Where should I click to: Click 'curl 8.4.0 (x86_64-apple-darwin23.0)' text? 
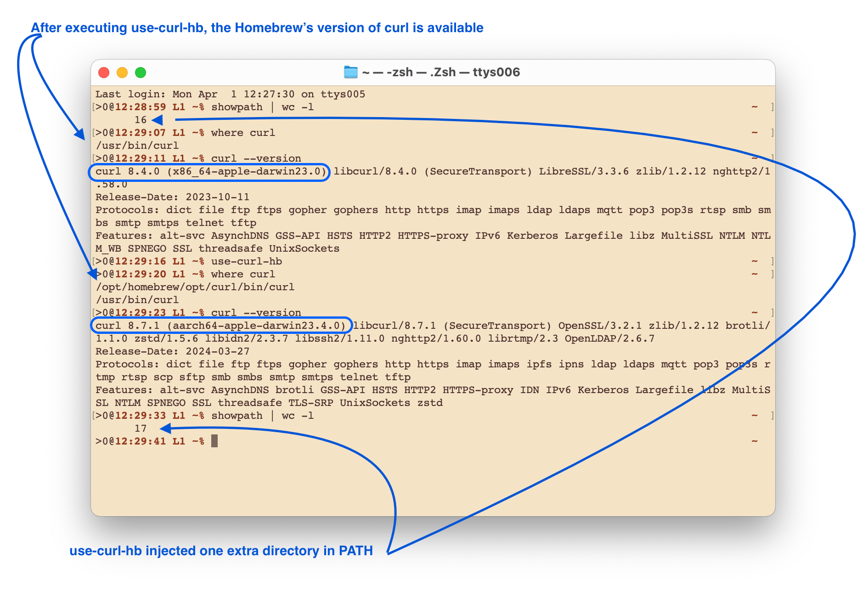211,171
